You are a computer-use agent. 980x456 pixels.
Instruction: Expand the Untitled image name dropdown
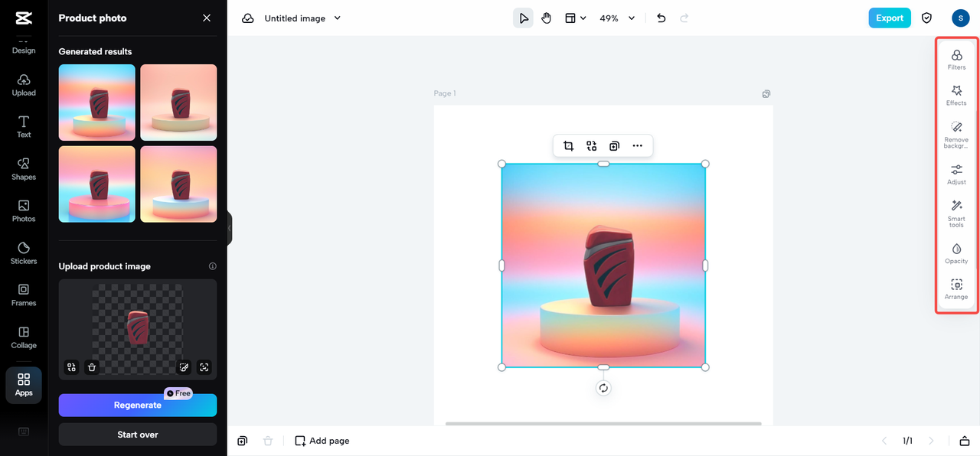[338, 18]
